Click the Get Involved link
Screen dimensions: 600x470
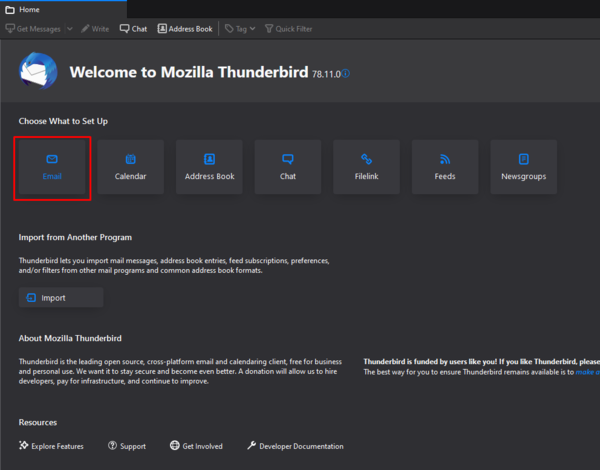pyautogui.click(x=196, y=446)
